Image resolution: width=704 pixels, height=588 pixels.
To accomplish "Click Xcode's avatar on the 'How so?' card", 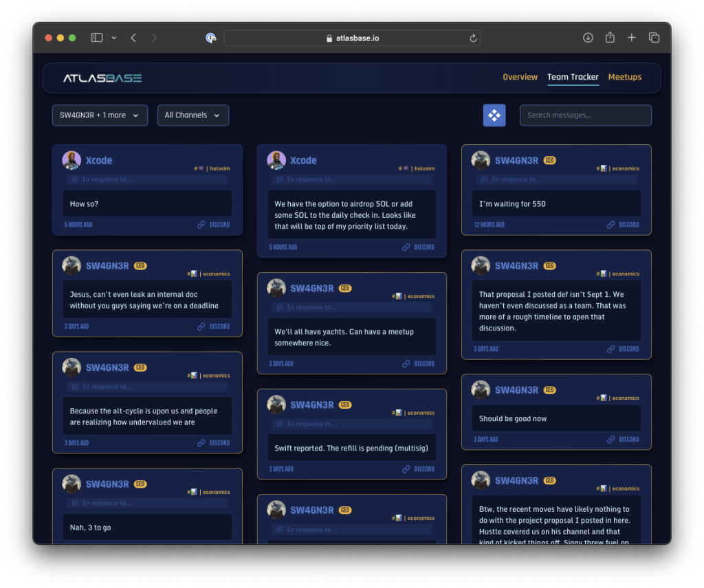I will [71, 160].
